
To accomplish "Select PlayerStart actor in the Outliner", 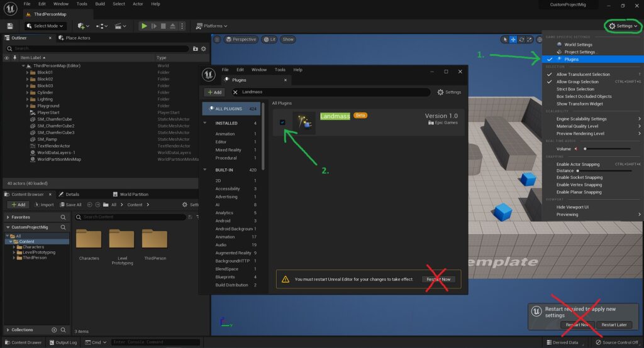I will [48, 112].
